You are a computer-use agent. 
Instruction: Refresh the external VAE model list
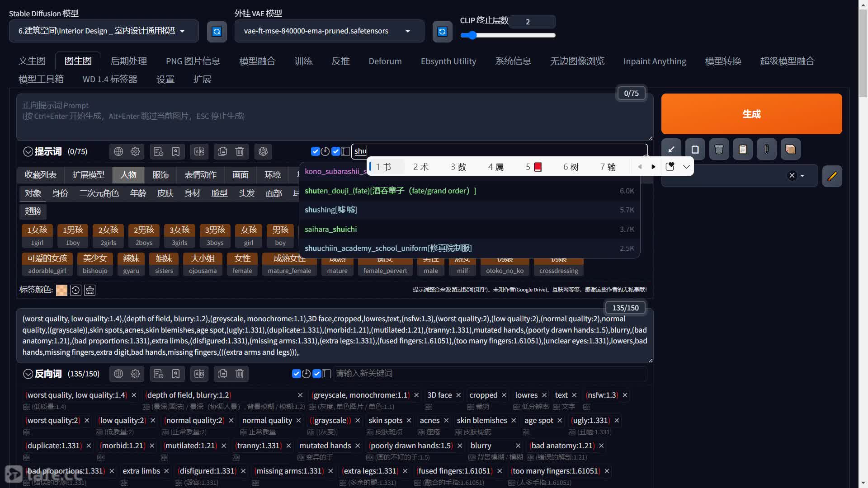[x=442, y=31]
